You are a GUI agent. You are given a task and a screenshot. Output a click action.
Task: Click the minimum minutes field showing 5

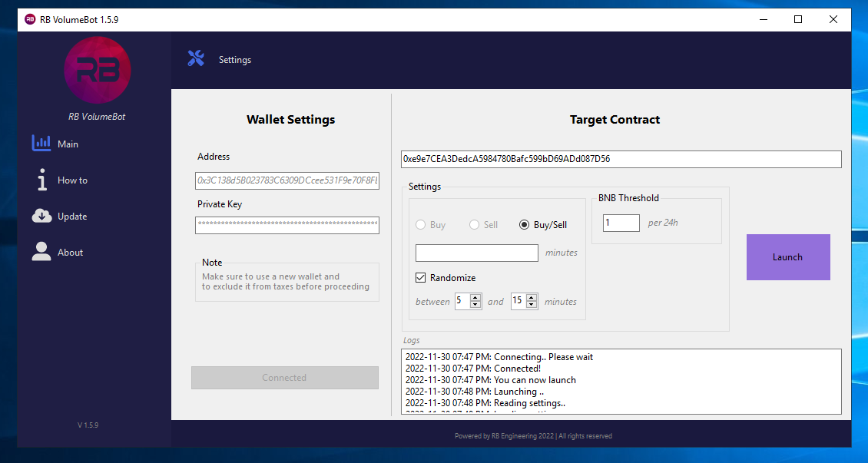coord(462,302)
